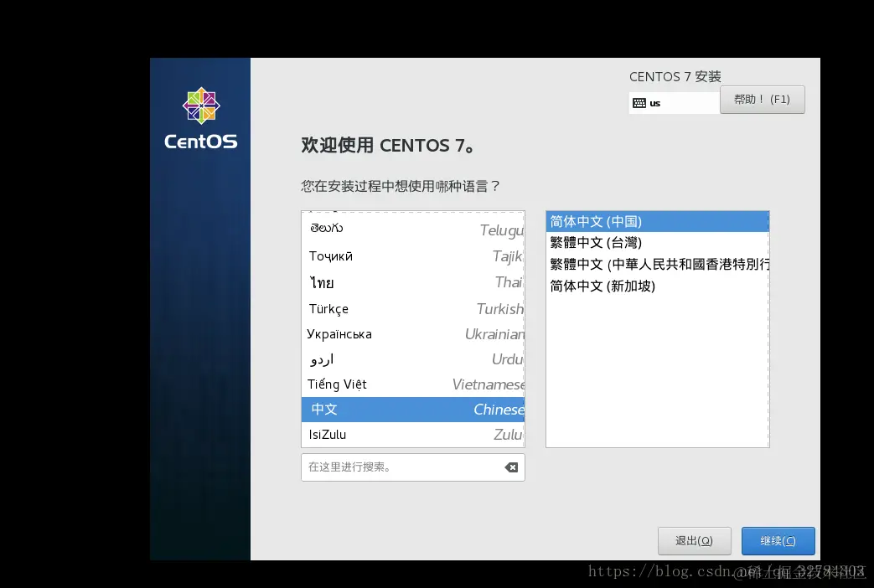
Task: Choose locale 繁體中文 (台灣)
Action: pos(657,242)
